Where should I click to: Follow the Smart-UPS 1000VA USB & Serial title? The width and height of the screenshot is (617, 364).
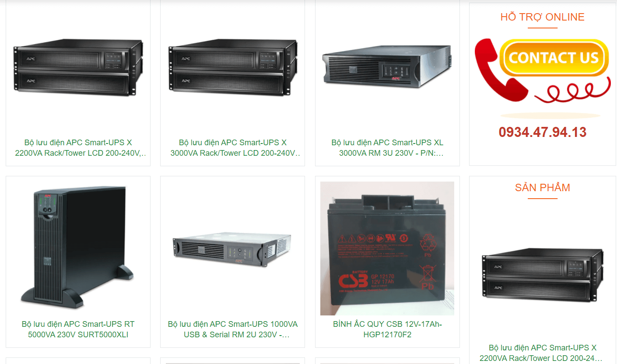point(233,329)
